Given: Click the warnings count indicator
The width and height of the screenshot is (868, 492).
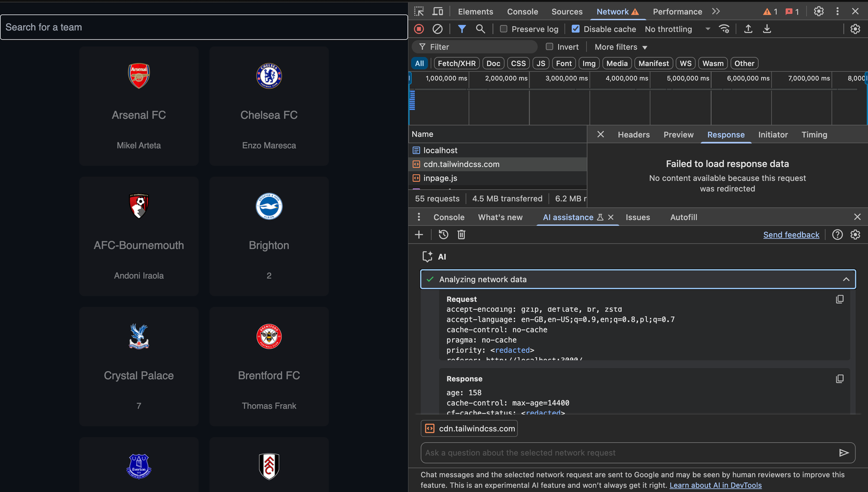Looking at the screenshot, I should pos(770,11).
